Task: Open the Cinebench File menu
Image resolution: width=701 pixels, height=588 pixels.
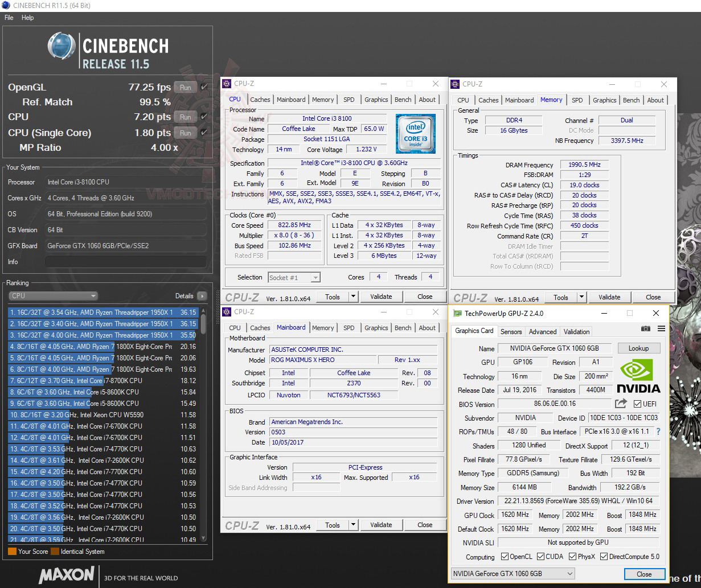Action: click(x=9, y=18)
